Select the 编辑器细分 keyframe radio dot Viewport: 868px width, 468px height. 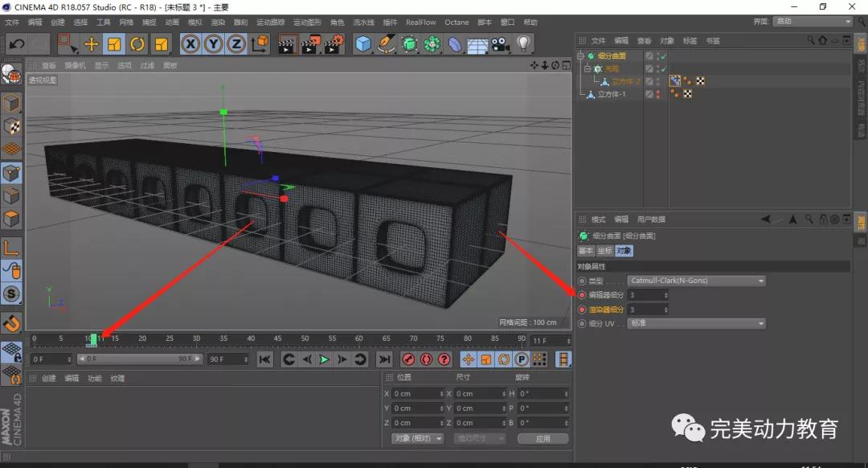[x=582, y=295]
